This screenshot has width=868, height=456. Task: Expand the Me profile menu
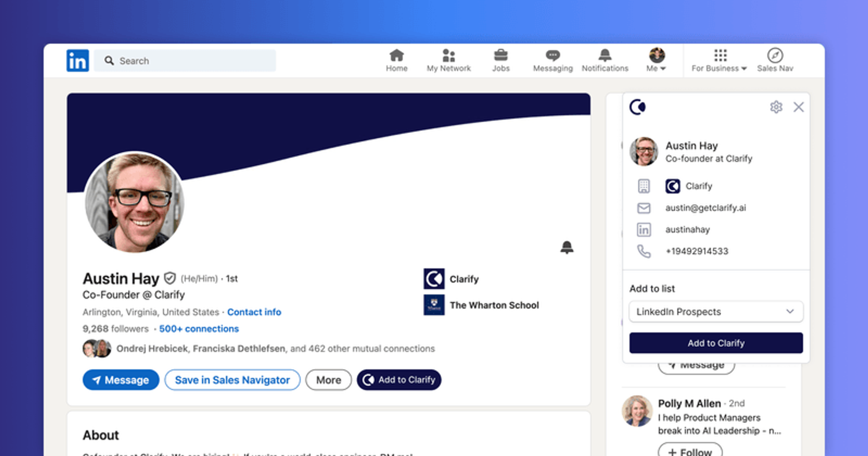656,60
